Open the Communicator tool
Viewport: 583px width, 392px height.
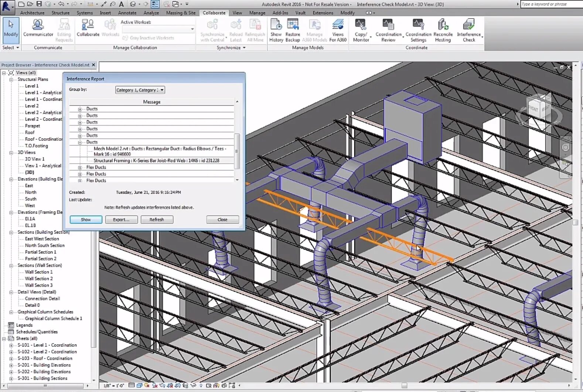38,28
